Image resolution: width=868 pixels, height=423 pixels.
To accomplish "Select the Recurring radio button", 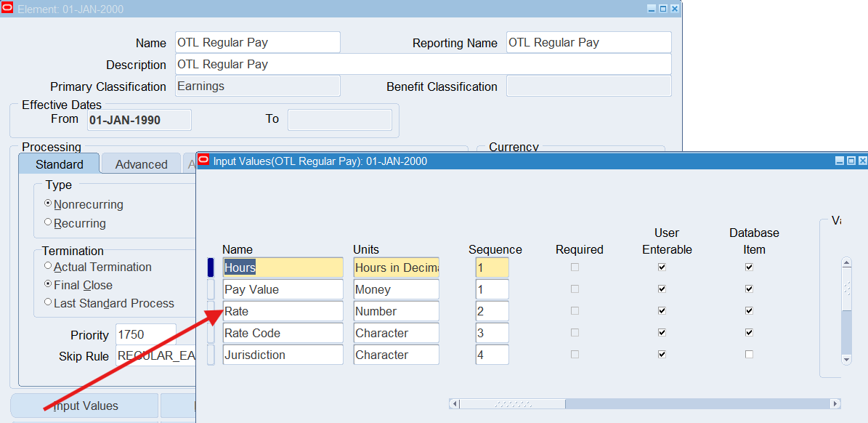I will [x=49, y=222].
